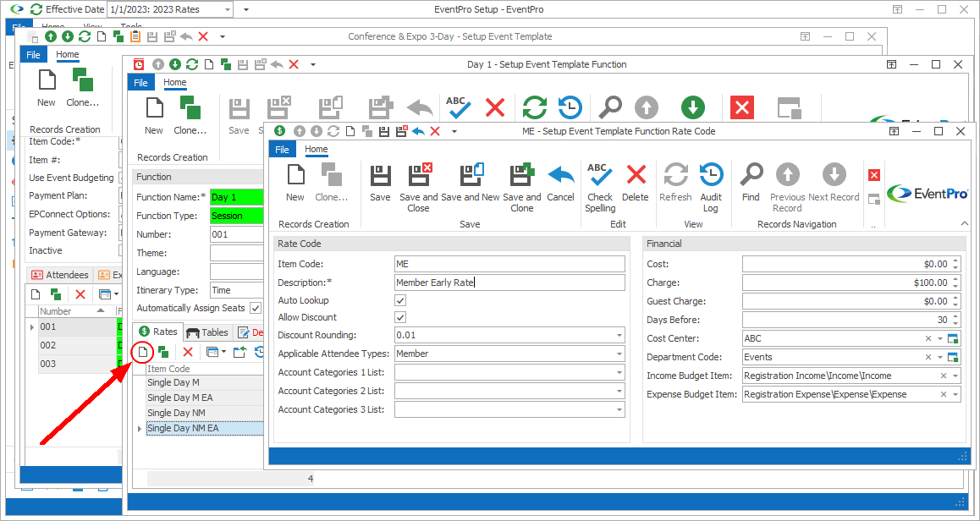
Task: Click green Refresh icon in Day 1 ribbon
Action: point(534,108)
